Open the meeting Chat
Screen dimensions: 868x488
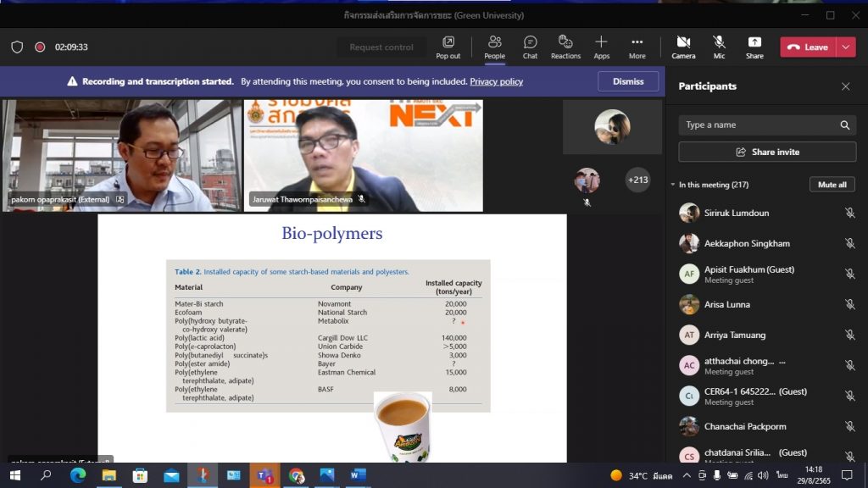tap(530, 47)
